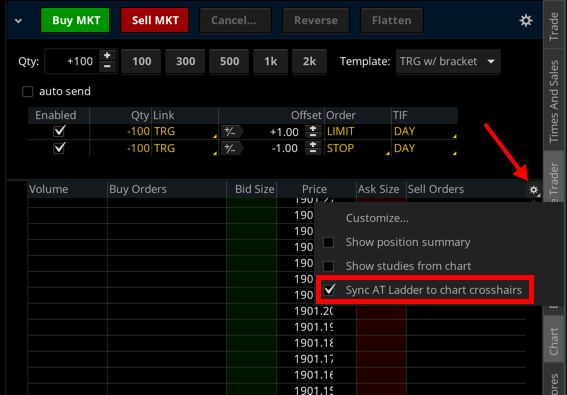Click the Sell MKT button

155,20
